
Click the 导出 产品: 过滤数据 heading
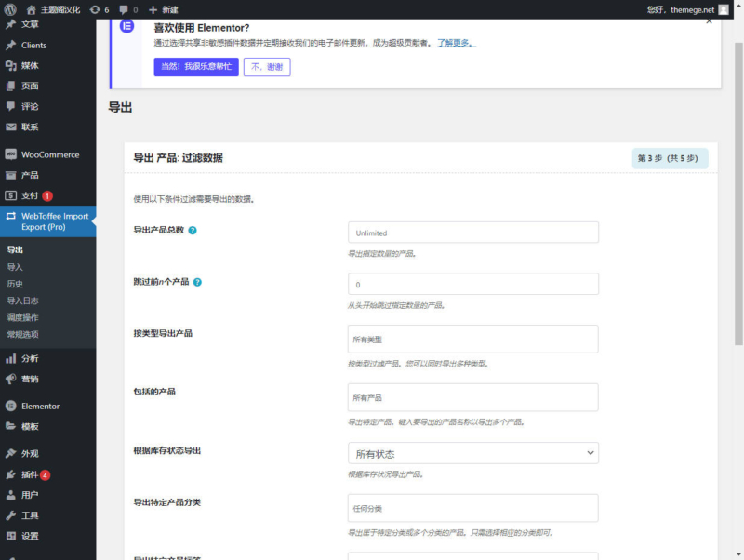[178, 158]
